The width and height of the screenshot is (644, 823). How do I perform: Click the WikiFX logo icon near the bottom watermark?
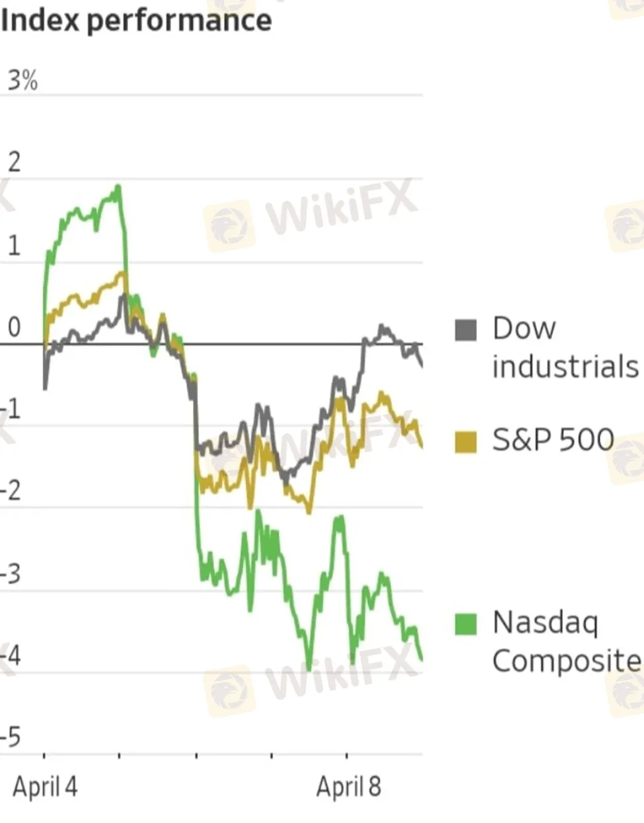[x=229, y=691]
